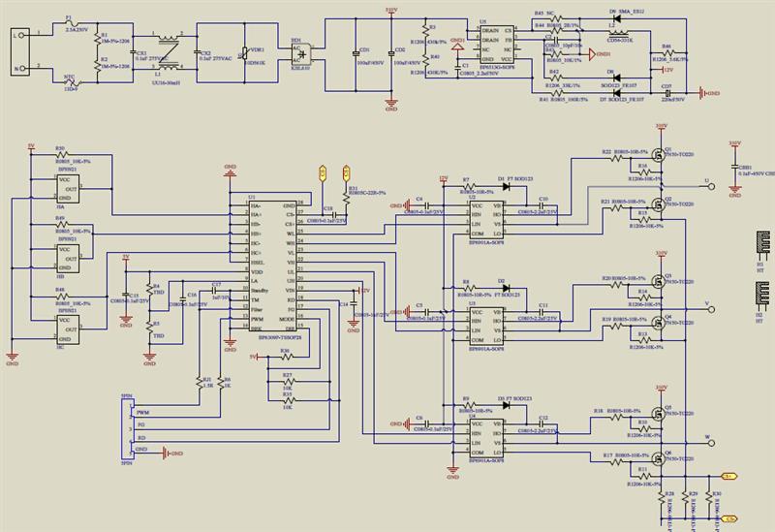Image resolution: width=775 pixels, height=532 pixels.
Task: Select the 5-pin PWM/FG connector
Action: tap(128, 431)
